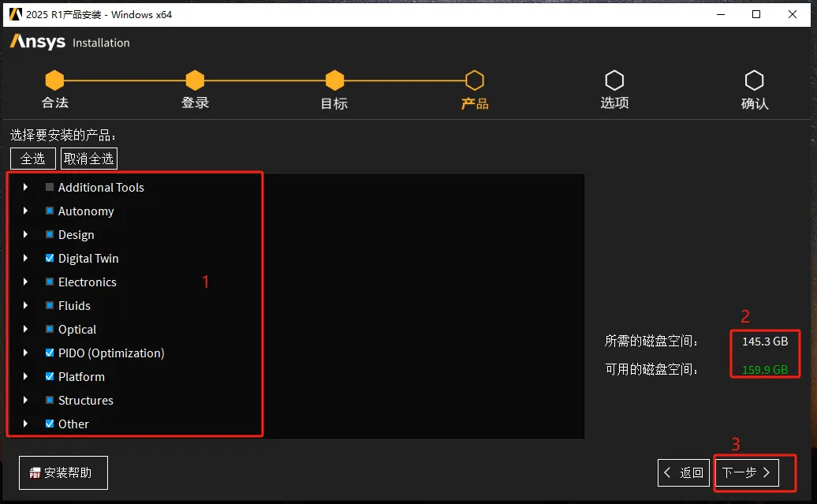Screen dimensions: 817x504
Task: Select the Design label
Action: [x=76, y=234]
